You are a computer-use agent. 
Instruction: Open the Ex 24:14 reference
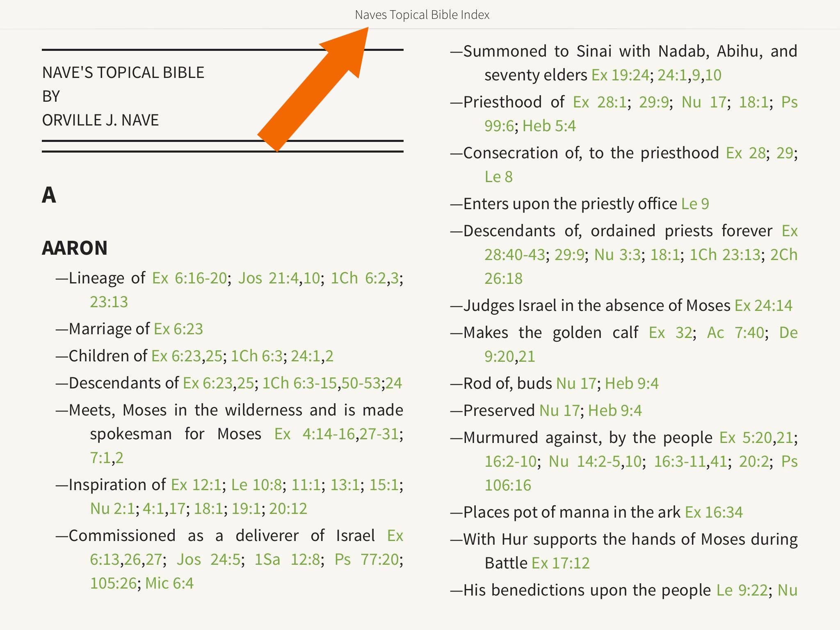click(764, 306)
